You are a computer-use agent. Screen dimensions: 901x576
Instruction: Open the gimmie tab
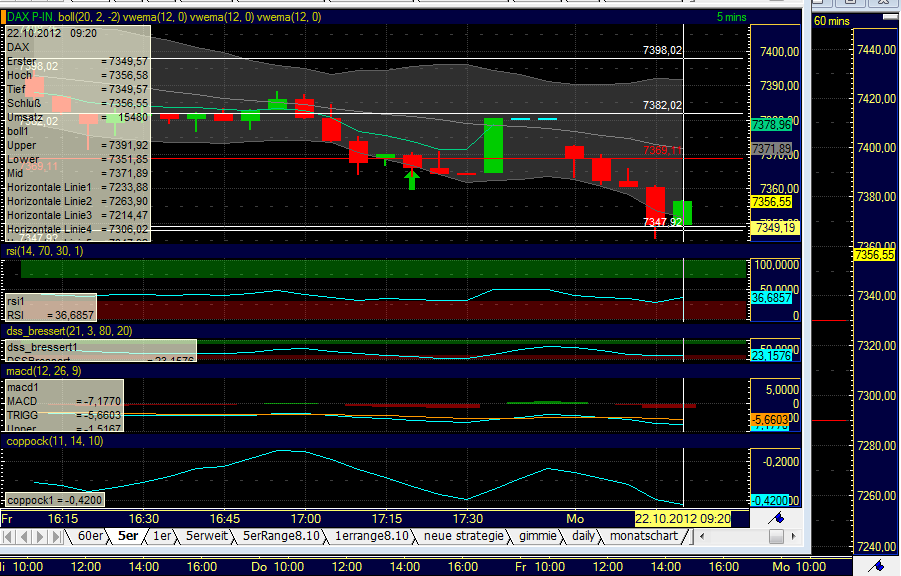538,536
